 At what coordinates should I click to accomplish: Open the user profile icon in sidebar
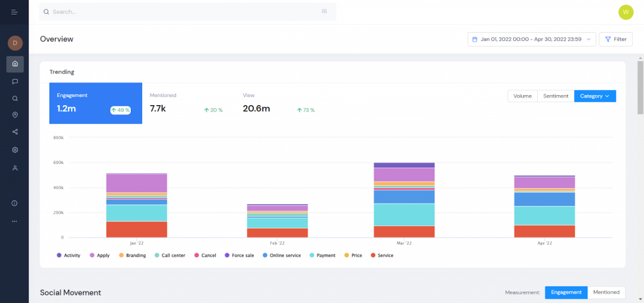coord(15,168)
